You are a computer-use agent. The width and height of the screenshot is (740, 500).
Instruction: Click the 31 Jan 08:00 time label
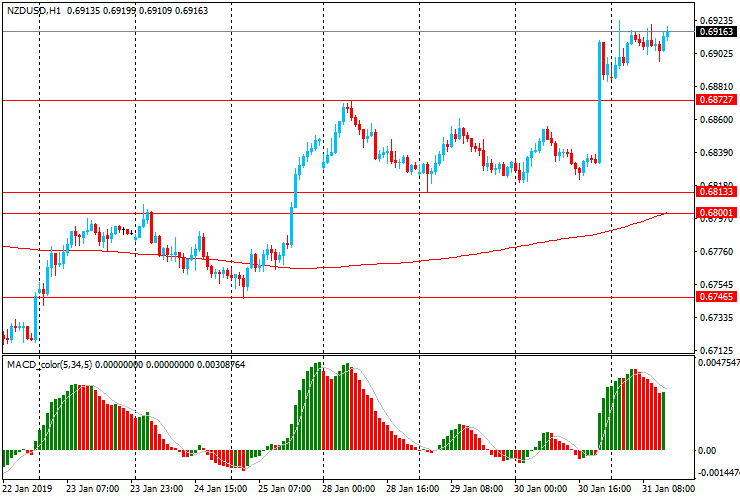[x=669, y=489]
